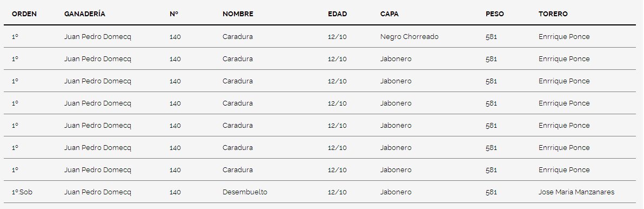This screenshot has height=209, width=644.
Task: Select the Negro Chorreado cell
Action: (x=409, y=37)
